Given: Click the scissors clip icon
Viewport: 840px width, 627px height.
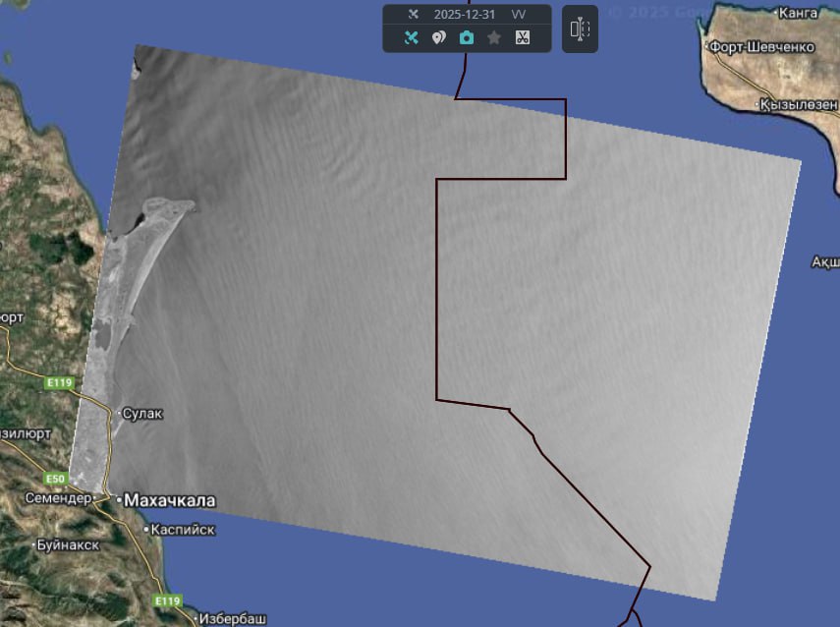Looking at the screenshot, I should point(523,37).
